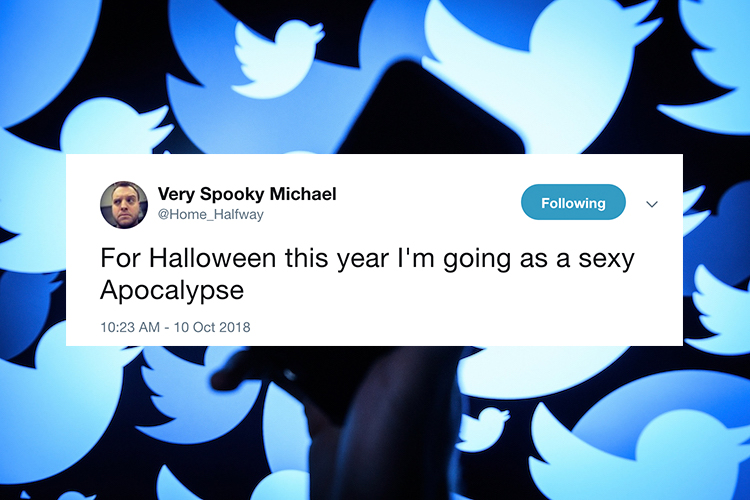Image resolution: width=750 pixels, height=500 pixels.
Task: Click the word Apocalypse in the tweet
Action: (x=172, y=291)
